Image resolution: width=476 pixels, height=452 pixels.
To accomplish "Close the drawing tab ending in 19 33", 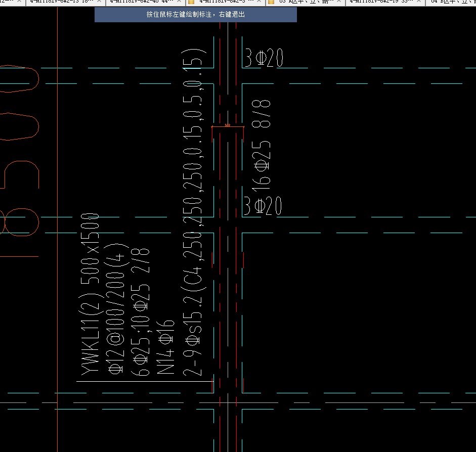I will pyautogui.click(x=419, y=1).
